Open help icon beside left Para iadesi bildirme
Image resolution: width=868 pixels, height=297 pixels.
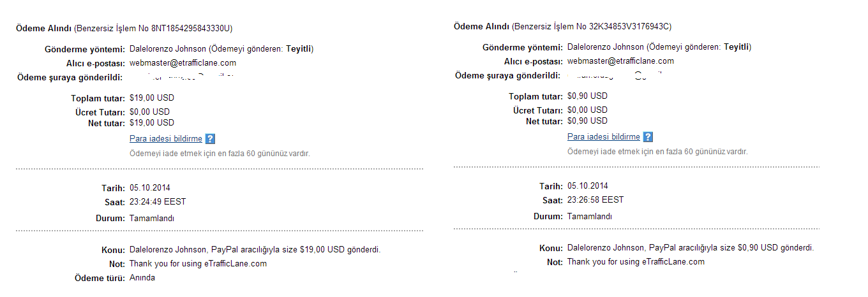pyautogui.click(x=210, y=139)
